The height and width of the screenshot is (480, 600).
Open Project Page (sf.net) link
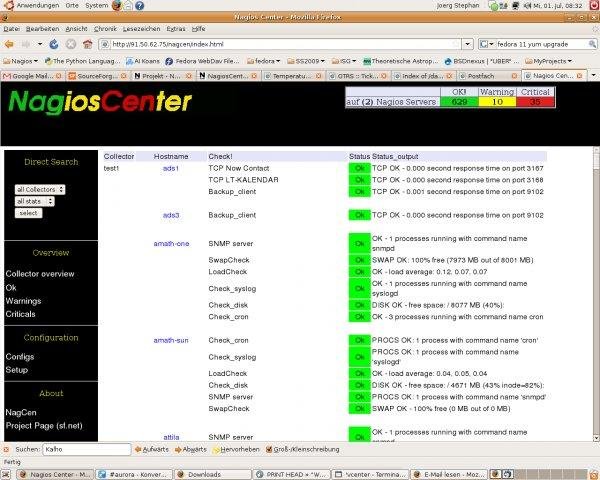[44, 426]
